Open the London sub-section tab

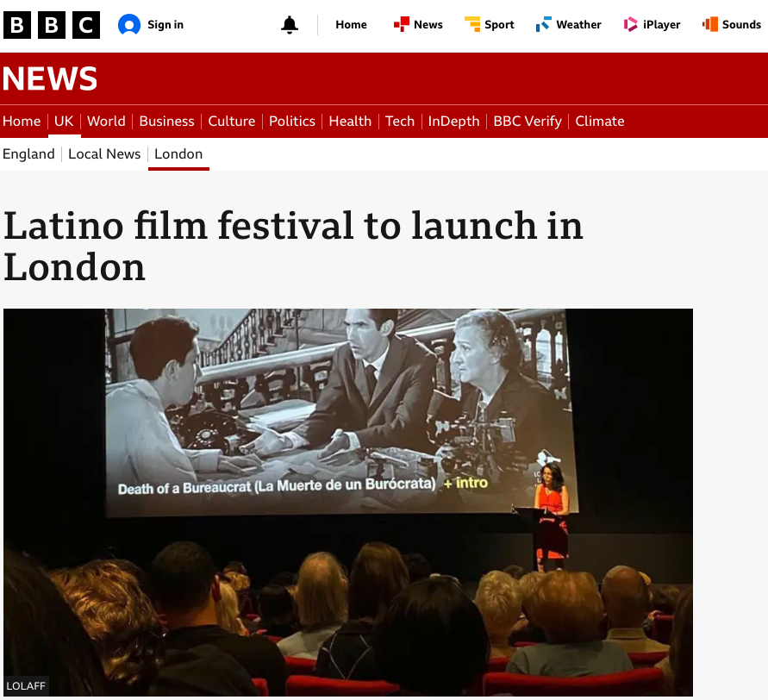point(178,153)
